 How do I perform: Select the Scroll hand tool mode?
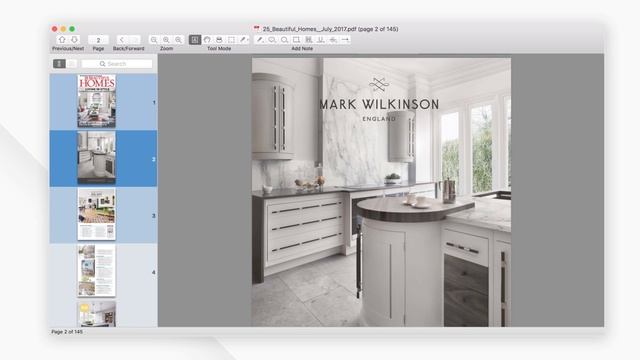(x=207, y=40)
